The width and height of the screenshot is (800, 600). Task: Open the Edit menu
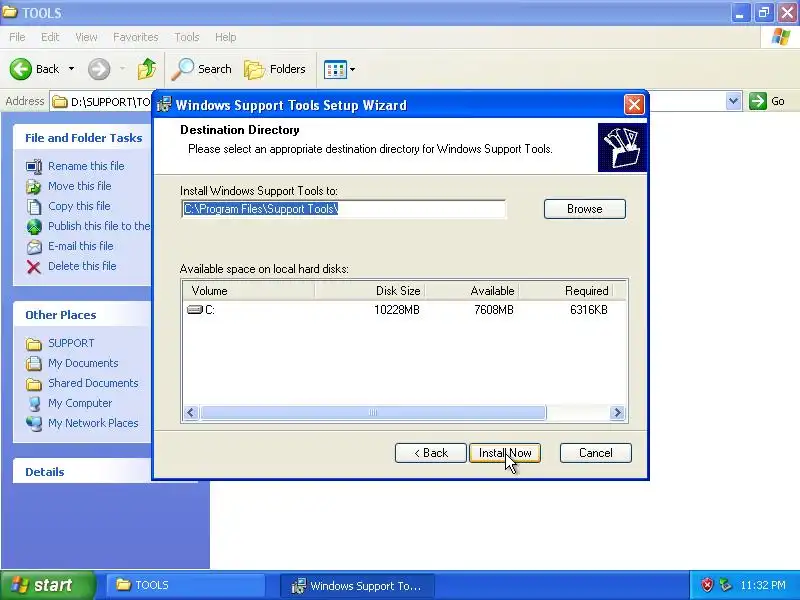[x=50, y=37]
